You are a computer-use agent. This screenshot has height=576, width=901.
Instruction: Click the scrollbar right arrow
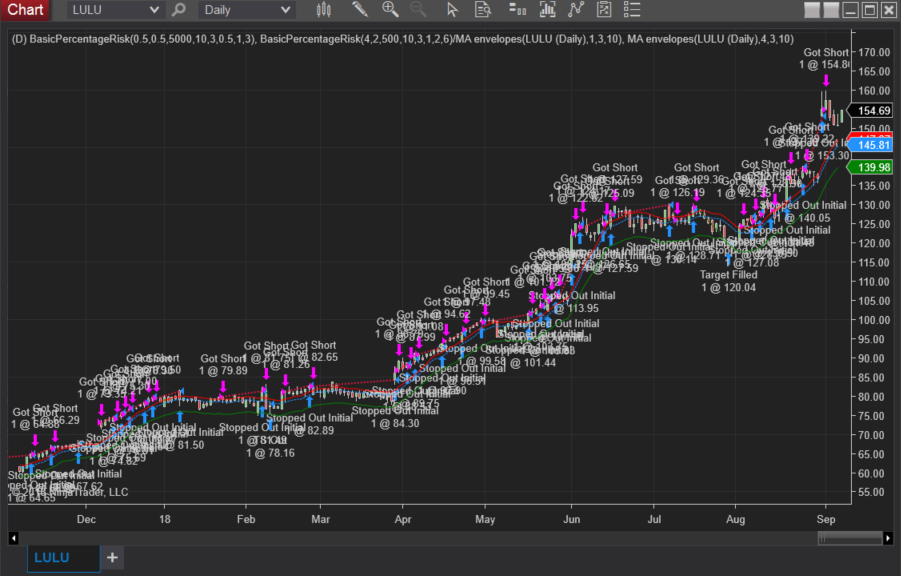pos(888,538)
